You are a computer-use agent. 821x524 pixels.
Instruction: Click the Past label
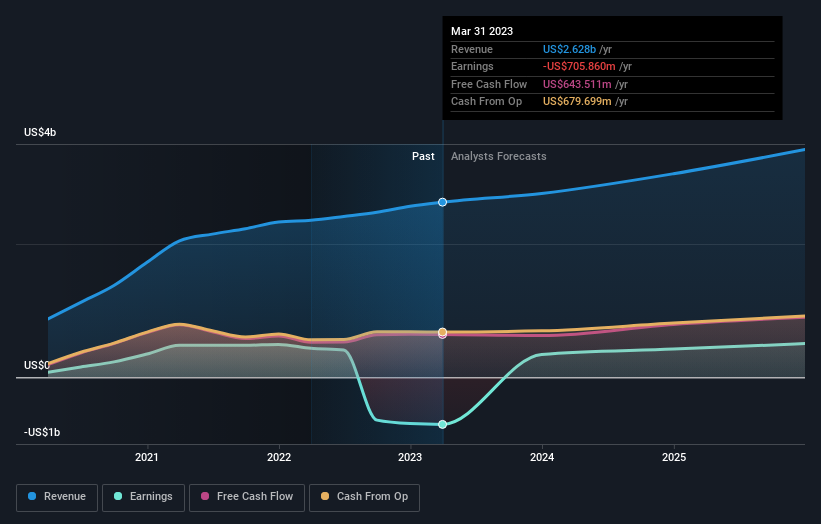pos(423,157)
